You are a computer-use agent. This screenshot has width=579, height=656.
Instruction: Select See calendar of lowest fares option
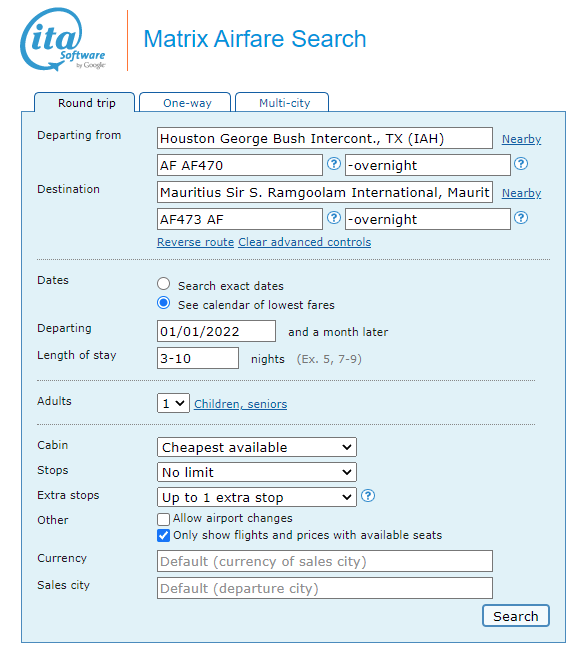[164, 302]
